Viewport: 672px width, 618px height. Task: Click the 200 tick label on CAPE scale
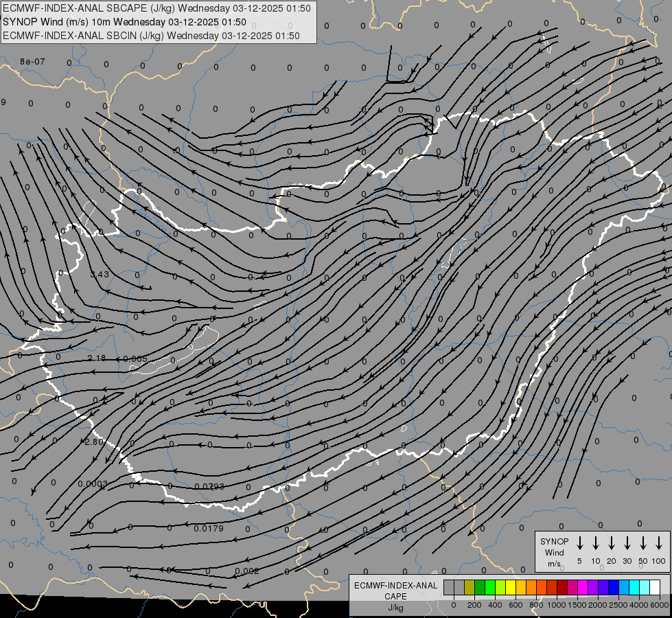[x=474, y=605]
